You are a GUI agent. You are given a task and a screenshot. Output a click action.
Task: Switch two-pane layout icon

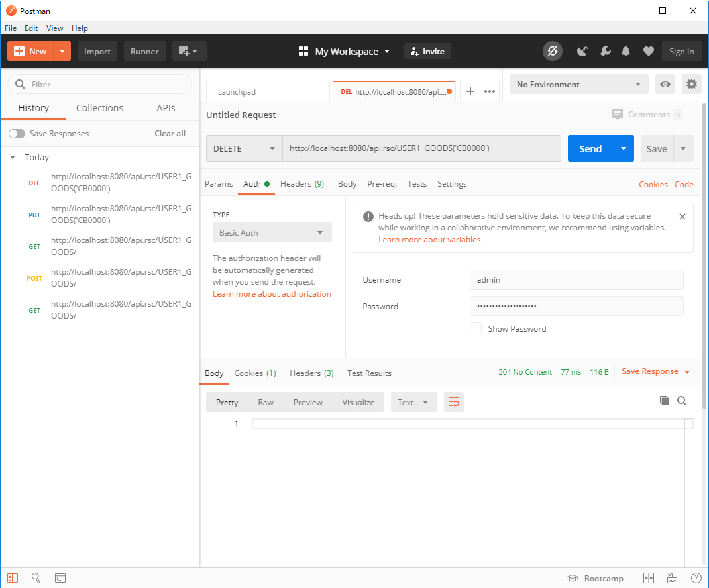[x=649, y=578]
